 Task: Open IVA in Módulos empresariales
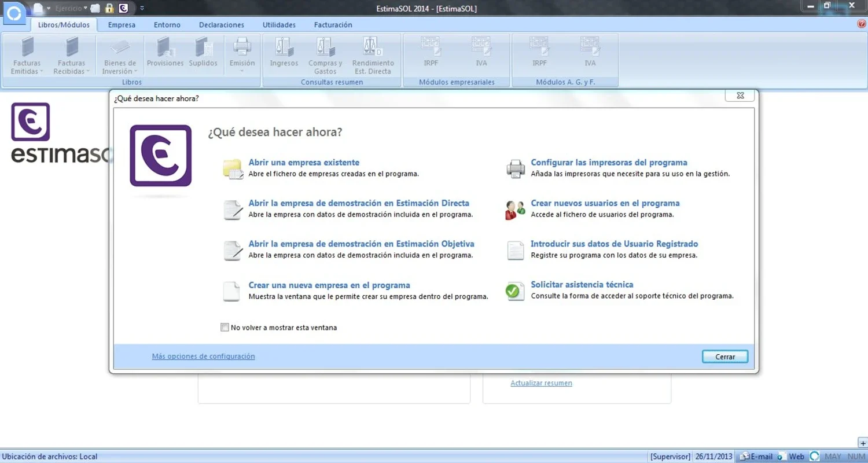pyautogui.click(x=481, y=52)
